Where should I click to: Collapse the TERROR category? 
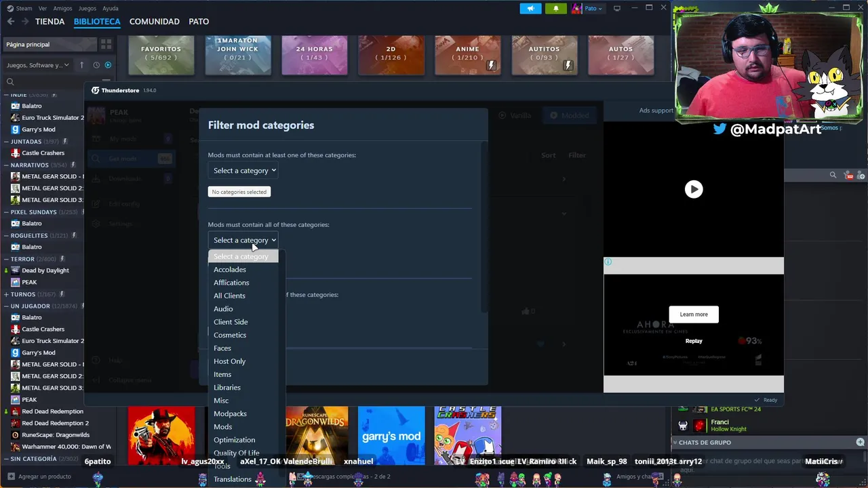tap(5, 259)
